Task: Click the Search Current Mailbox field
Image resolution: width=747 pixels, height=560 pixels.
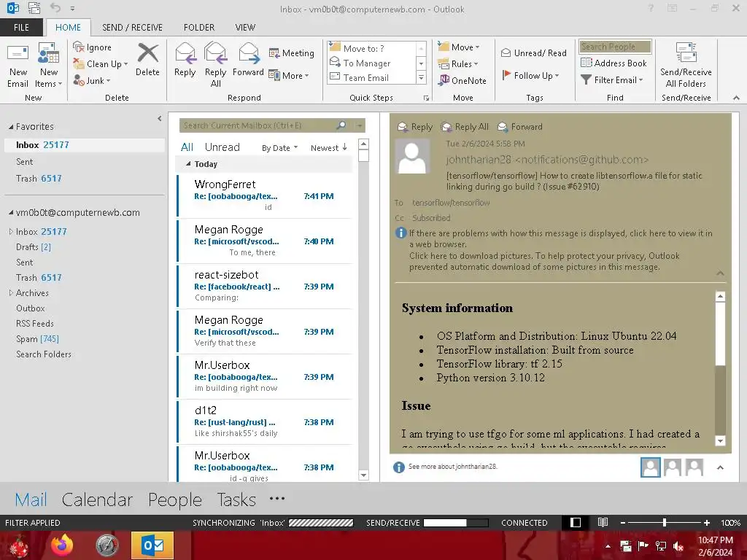Action: tap(258, 125)
